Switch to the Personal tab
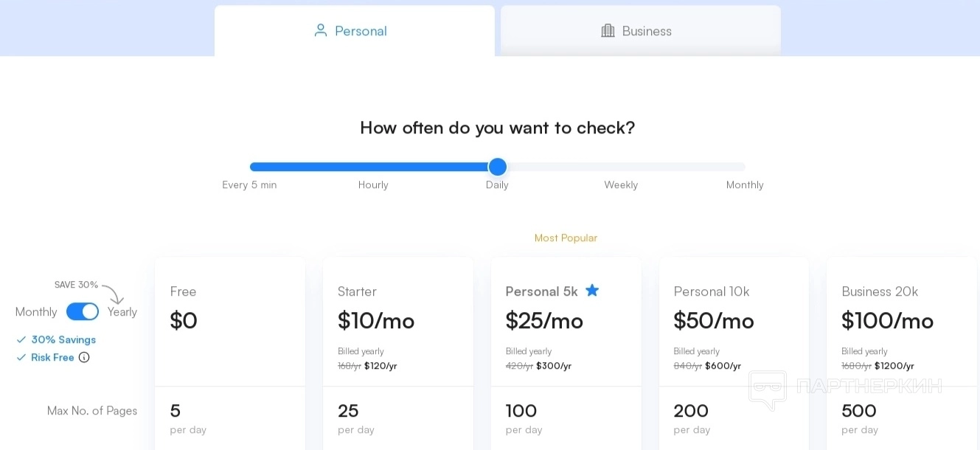This screenshot has height=450, width=980. (x=354, y=31)
